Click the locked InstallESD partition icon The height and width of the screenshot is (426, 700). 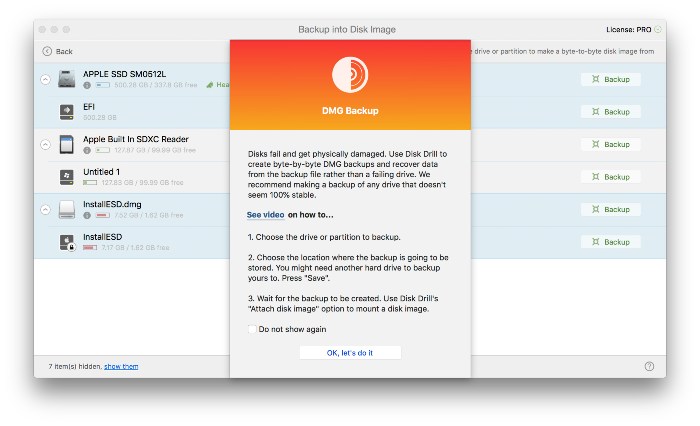point(67,242)
